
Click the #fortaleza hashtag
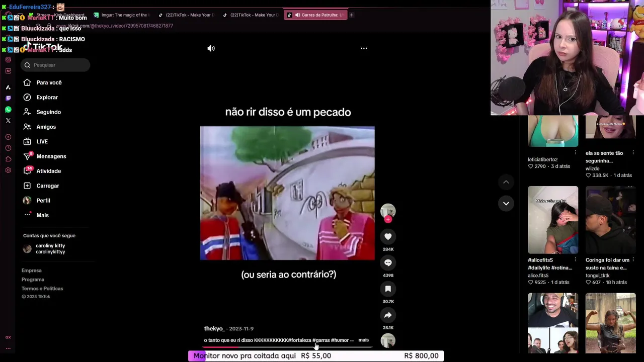point(300,340)
